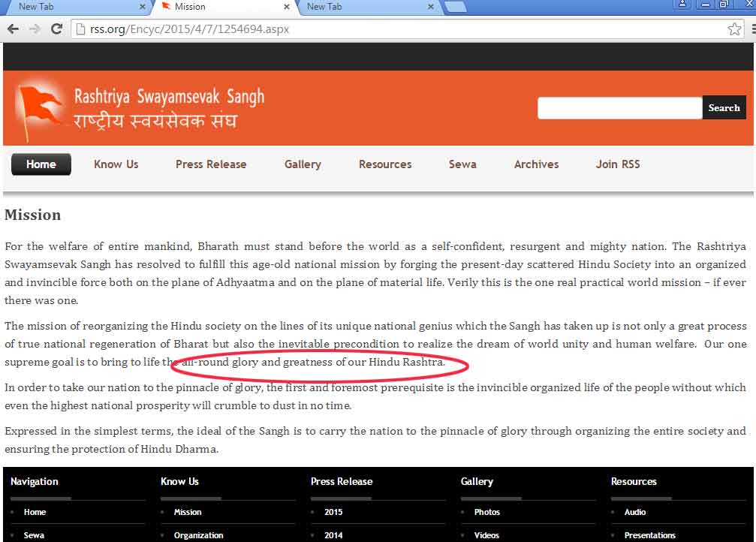Open the Know Us menu
This screenshot has width=756, height=542.
click(116, 164)
